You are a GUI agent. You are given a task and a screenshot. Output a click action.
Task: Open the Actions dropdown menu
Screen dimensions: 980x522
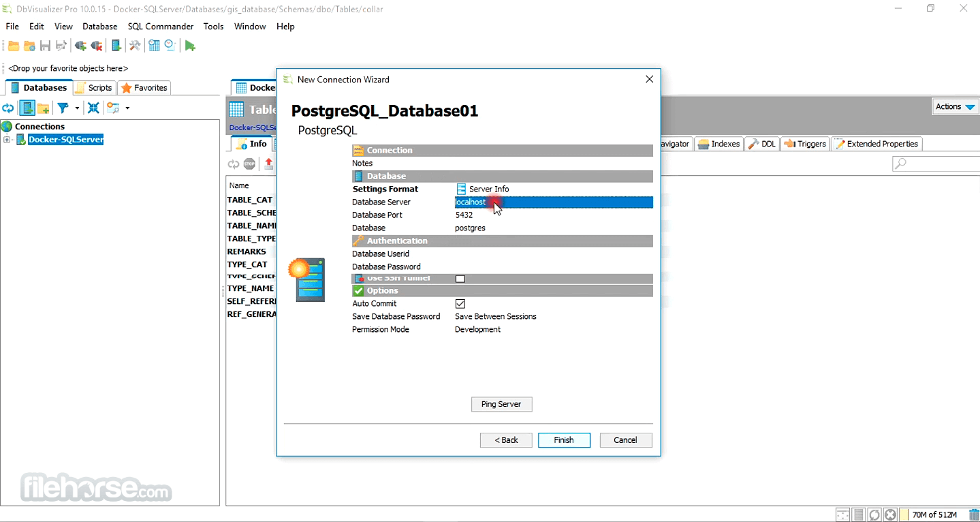[x=955, y=106]
